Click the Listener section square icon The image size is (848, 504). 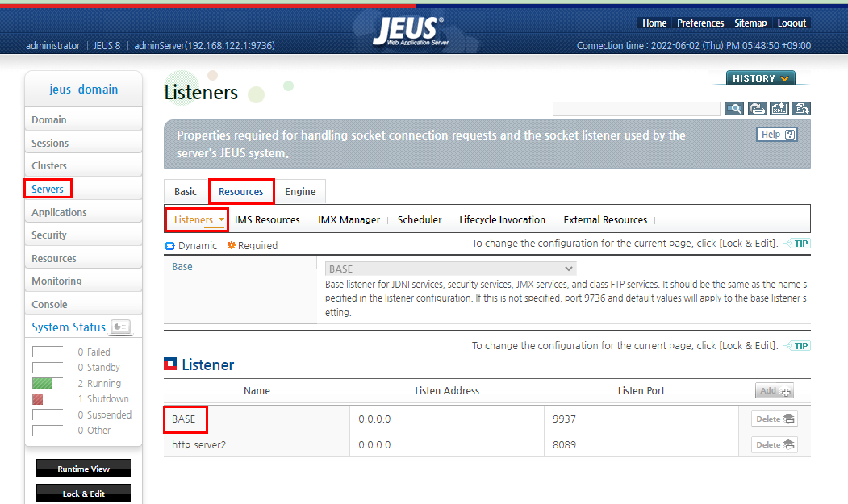(170, 364)
